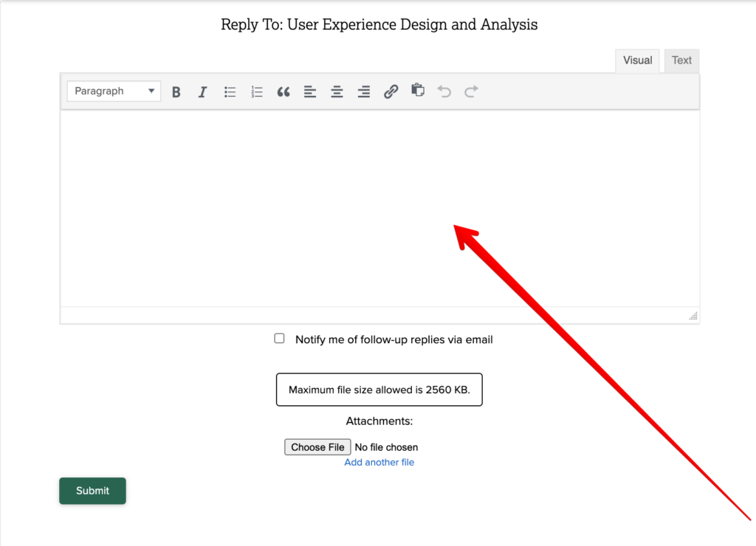Image resolution: width=756 pixels, height=546 pixels.
Task: Apply italic formatting
Action: pos(202,91)
